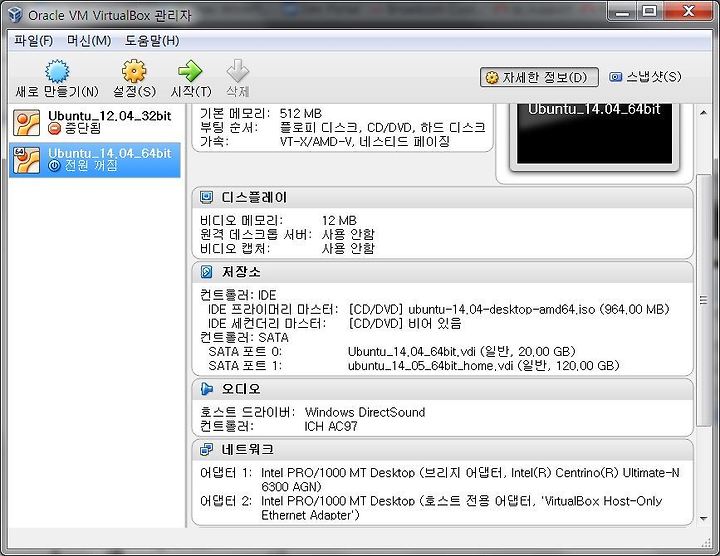Click the camera icon in Snapshots button
The height and width of the screenshot is (556, 720).
tap(615, 77)
